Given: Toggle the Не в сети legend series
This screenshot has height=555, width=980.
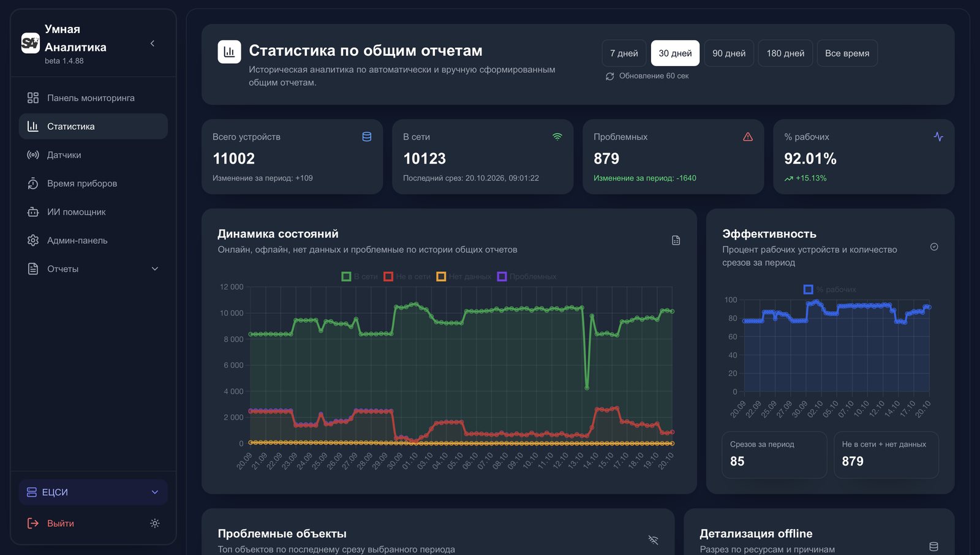Looking at the screenshot, I should [x=407, y=277].
